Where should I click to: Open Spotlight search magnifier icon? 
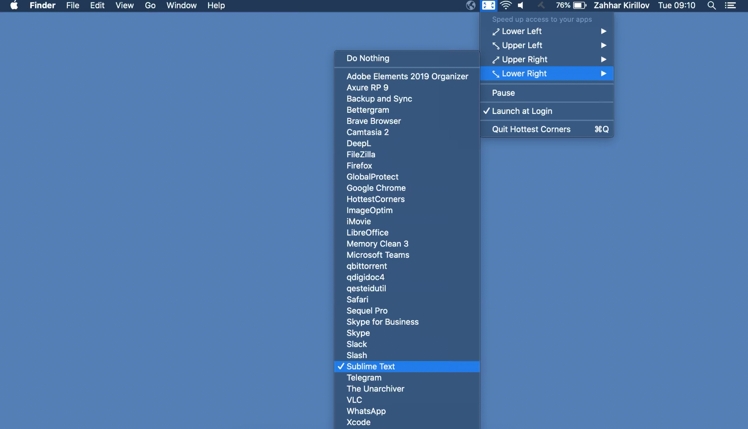click(711, 6)
